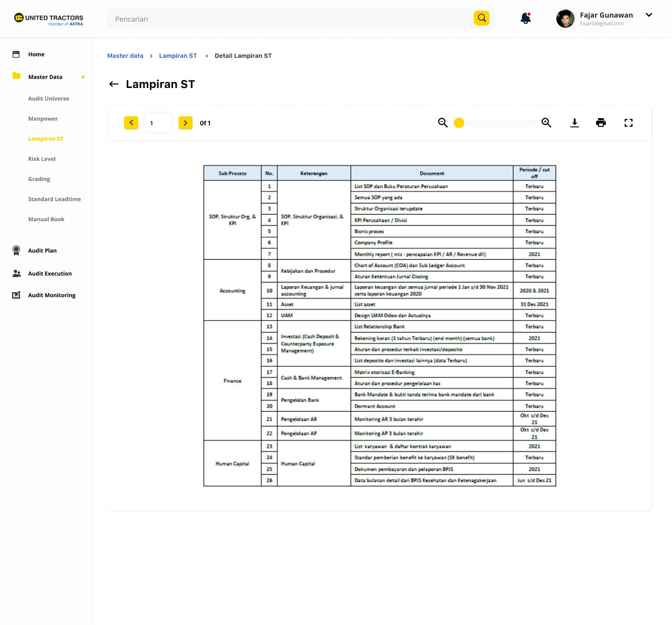This screenshot has height=625, width=672.
Task: Click the yellow search magnifier button
Action: pyautogui.click(x=481, y=18)
